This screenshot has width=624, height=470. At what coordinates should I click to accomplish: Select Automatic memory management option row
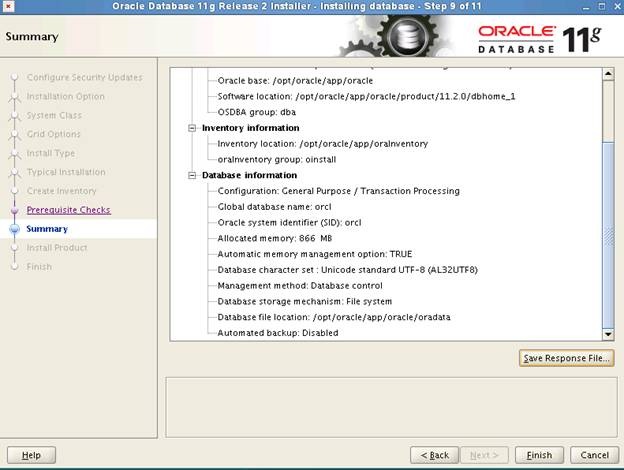pyautogui.click(x=315, y=254)
